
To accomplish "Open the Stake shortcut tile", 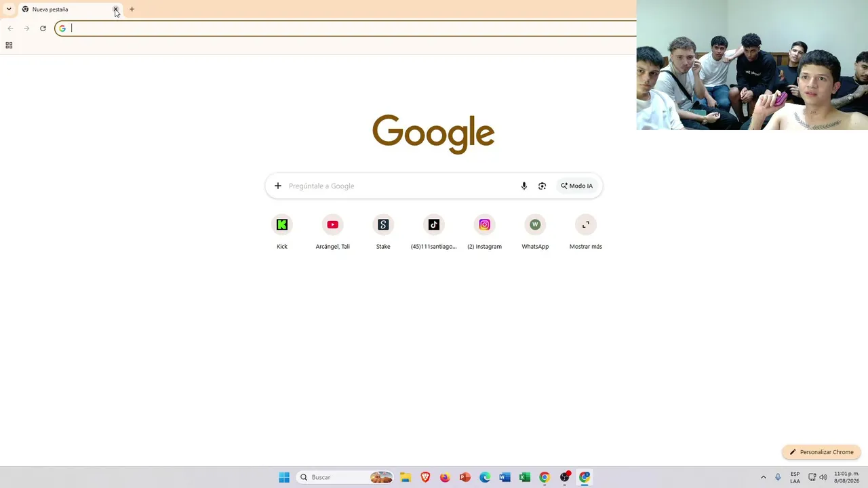I will 383,232.
